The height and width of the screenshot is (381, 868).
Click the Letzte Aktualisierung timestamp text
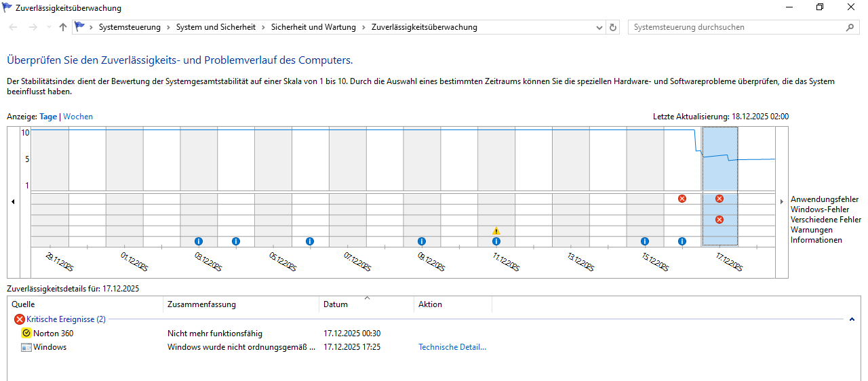tap(721, 117)
